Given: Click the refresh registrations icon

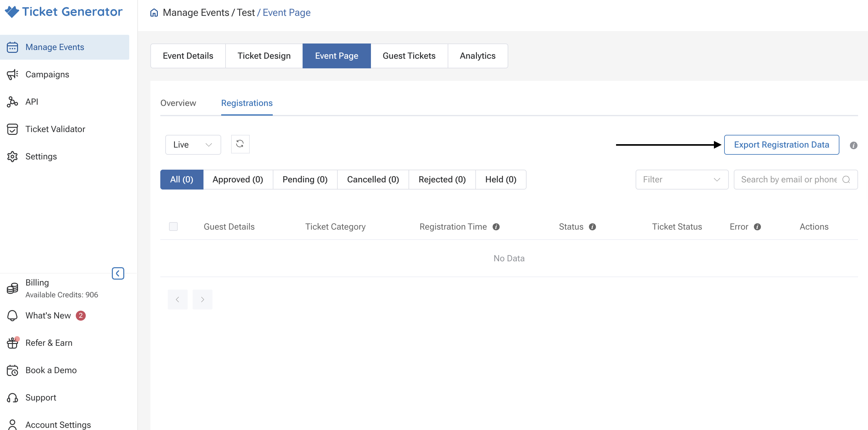Looking at the screenshot, I should tap(240, 144).
